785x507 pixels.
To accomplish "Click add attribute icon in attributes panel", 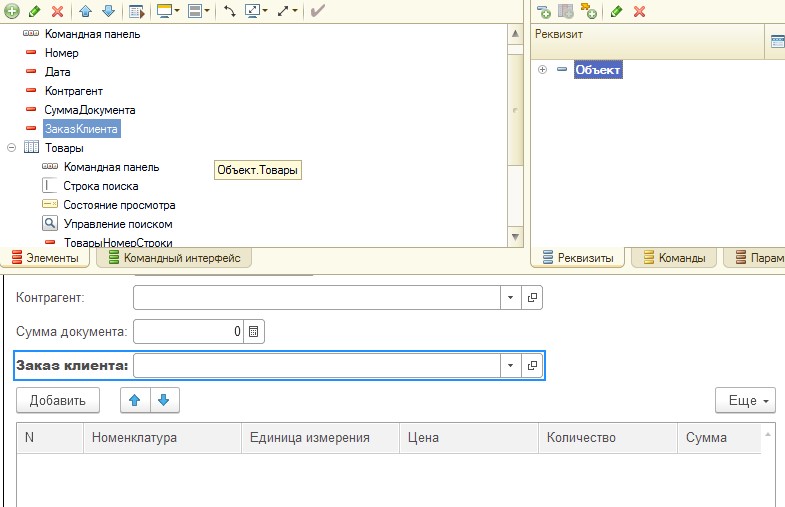I will (x=544, y=12).
